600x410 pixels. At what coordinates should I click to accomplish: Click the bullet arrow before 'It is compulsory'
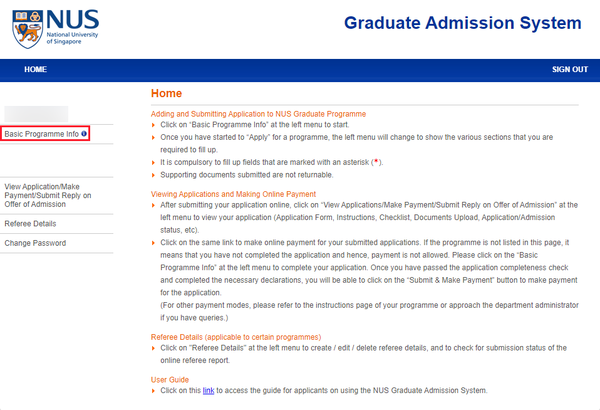coord(154,162)
